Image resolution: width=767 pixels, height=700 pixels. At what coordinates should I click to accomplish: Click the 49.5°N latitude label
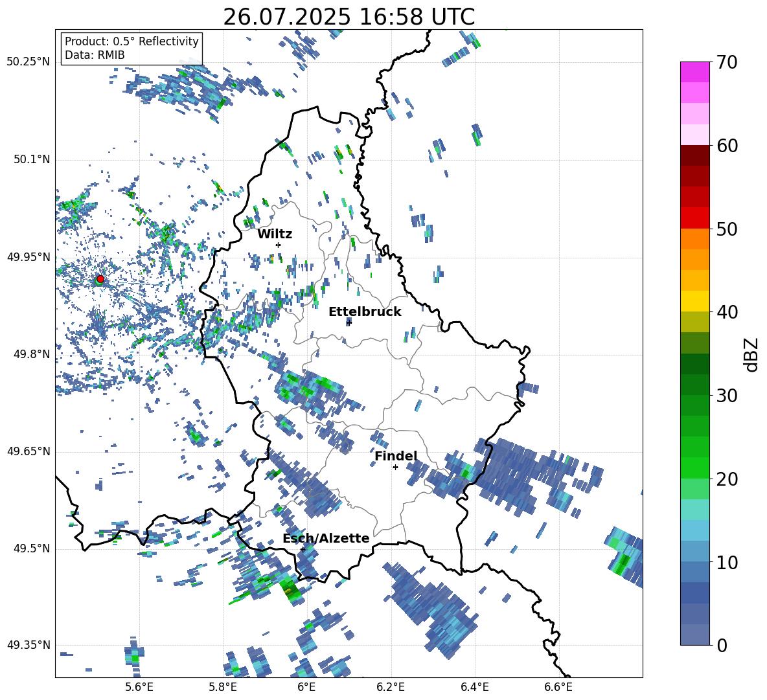click(x=31, y=548)
